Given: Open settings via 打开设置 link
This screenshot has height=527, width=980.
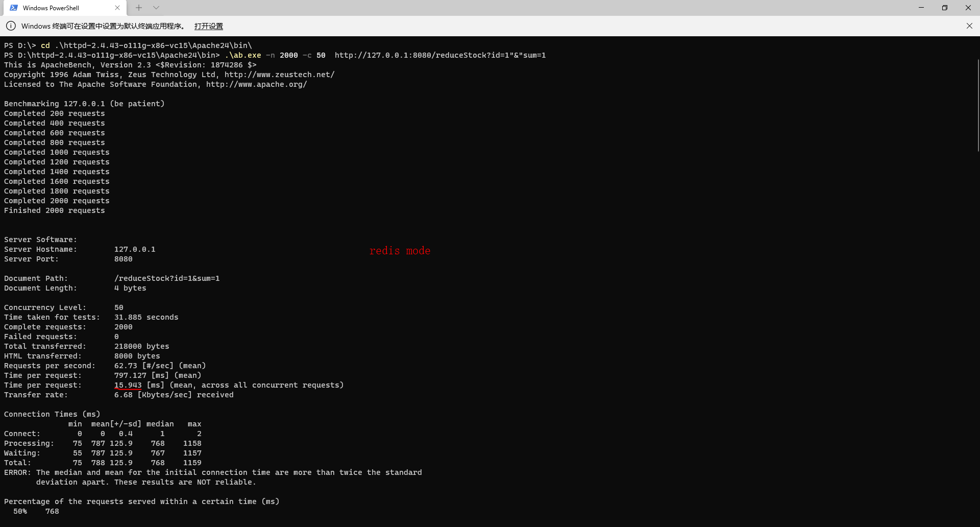Looking at the screenshot, I should pyautogui.click(x=208, y=26).
